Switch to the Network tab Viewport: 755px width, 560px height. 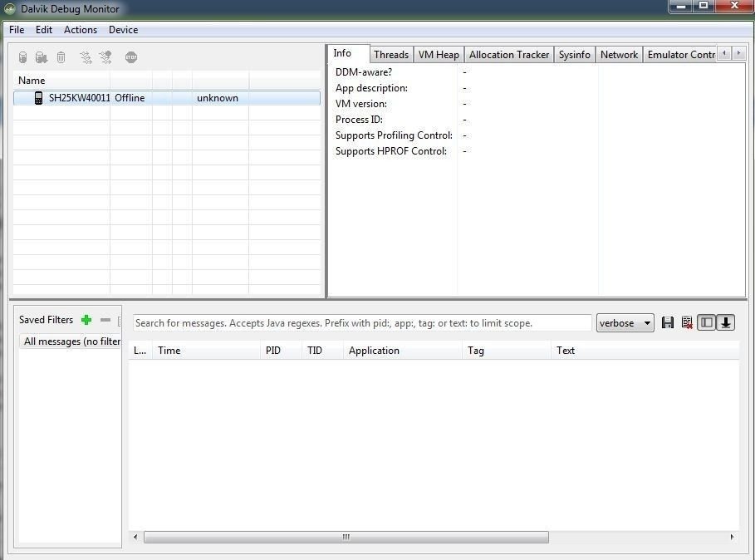tap(620, 54)
